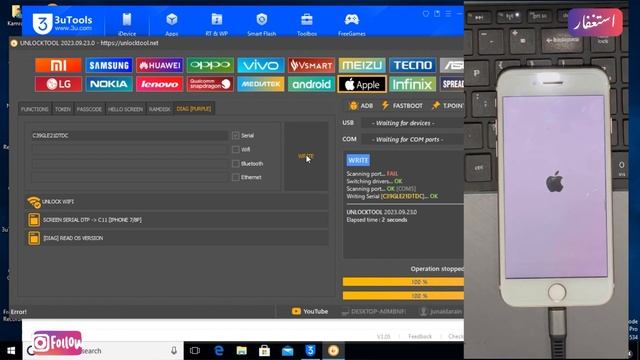The width and height of the screenshot is (640, 360).
Task: Switch to the DIAG [PURPLE] tab
Action: coord(194,109)
